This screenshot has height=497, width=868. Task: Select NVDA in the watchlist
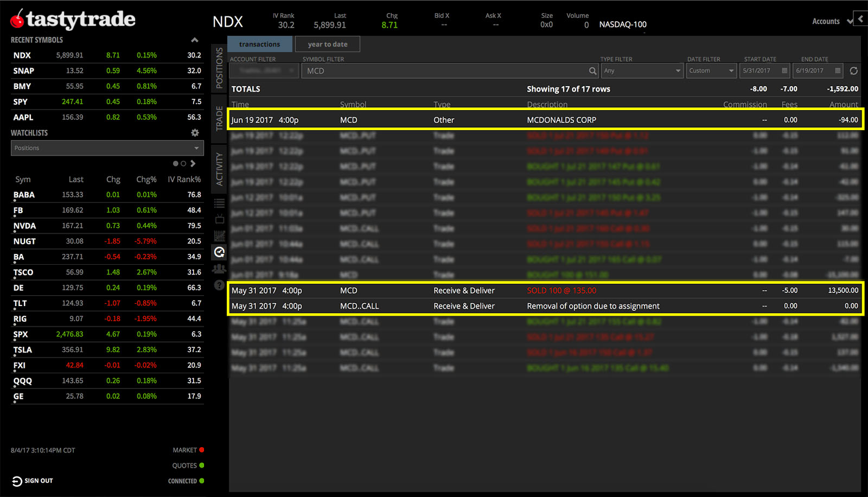pyautogui.click(x=107, y=226)
